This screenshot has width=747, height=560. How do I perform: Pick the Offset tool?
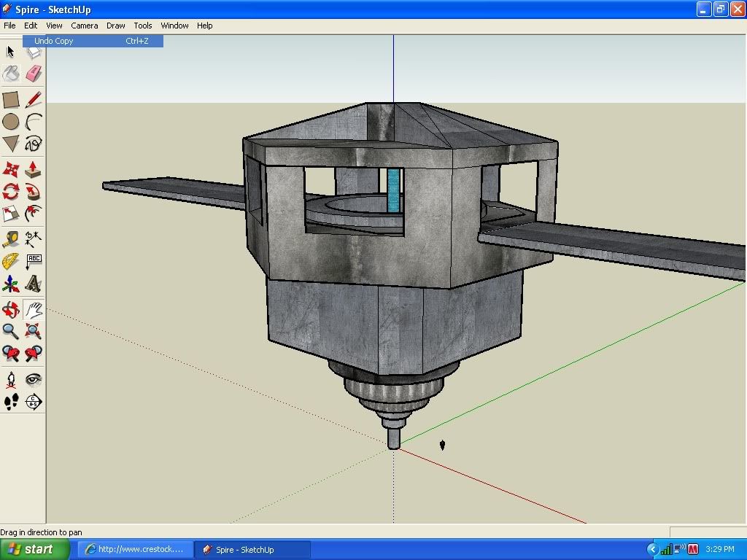(34, 214)
